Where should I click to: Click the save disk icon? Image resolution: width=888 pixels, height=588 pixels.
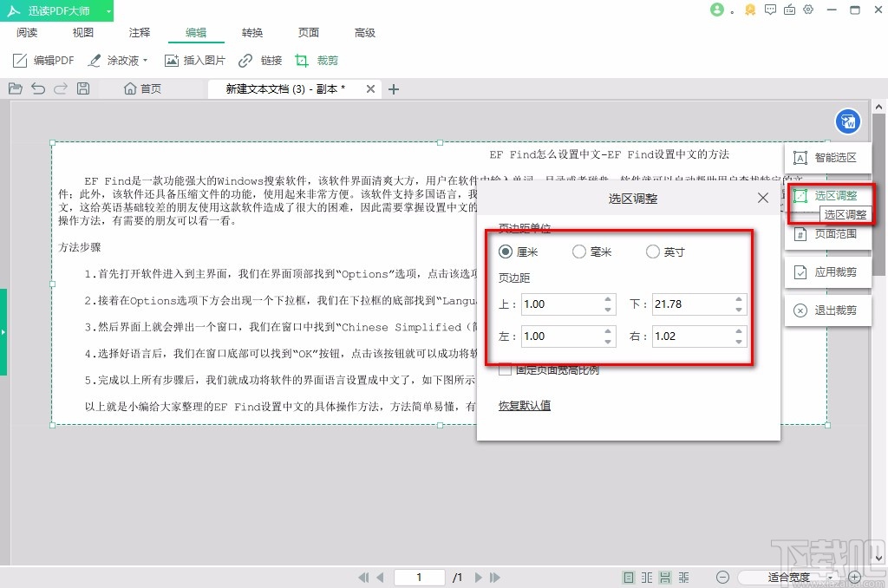83,88
